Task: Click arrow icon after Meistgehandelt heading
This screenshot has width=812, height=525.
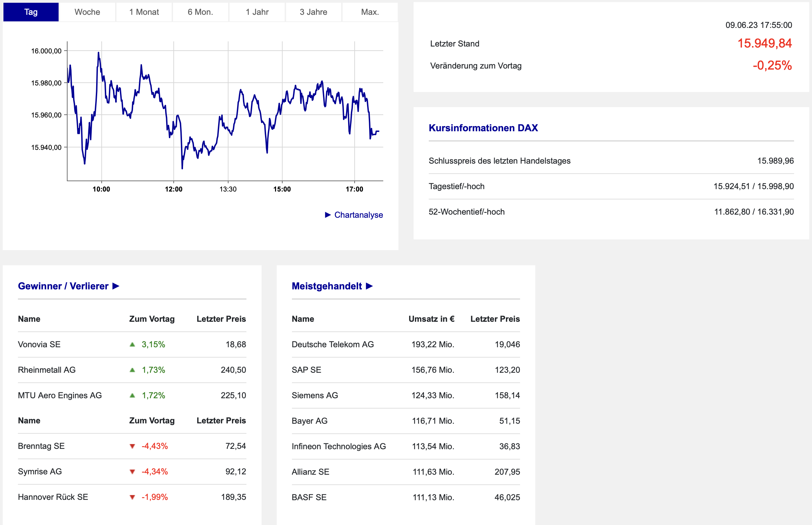Action: (x=369, y=286)
